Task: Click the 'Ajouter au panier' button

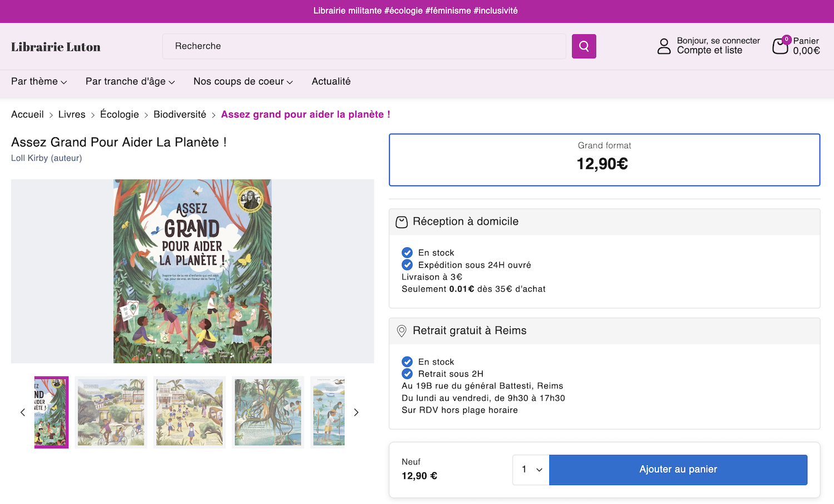Action: 678,470
